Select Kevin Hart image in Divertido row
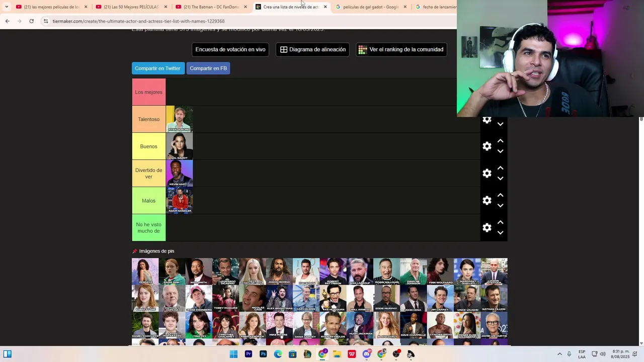Image resolution: width=644 pixels, height=362 pixels. point(180,173)
